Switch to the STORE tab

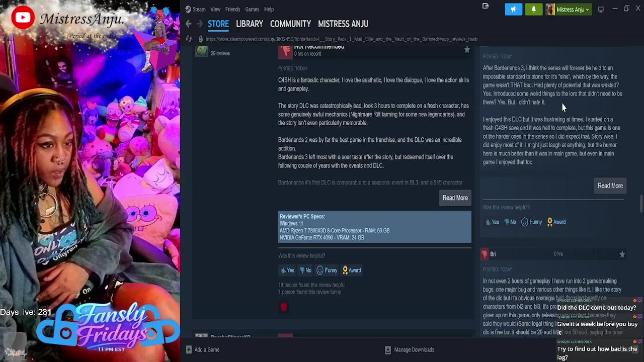tap(218, 24)
